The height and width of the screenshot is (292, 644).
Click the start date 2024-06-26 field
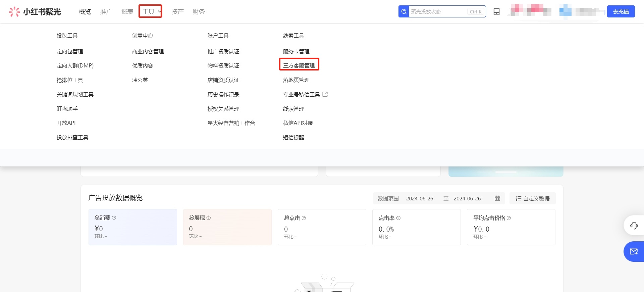tap(420, 199)
